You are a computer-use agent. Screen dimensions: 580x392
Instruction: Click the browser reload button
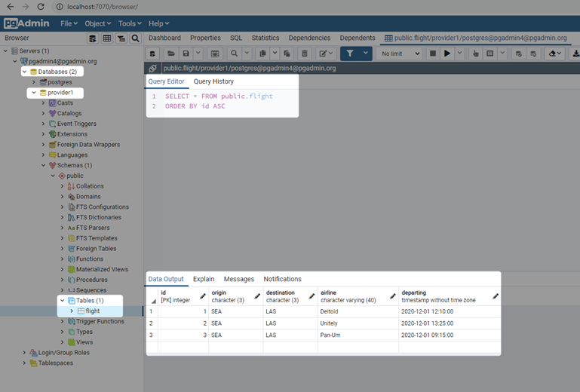click(x=41, y=7)
